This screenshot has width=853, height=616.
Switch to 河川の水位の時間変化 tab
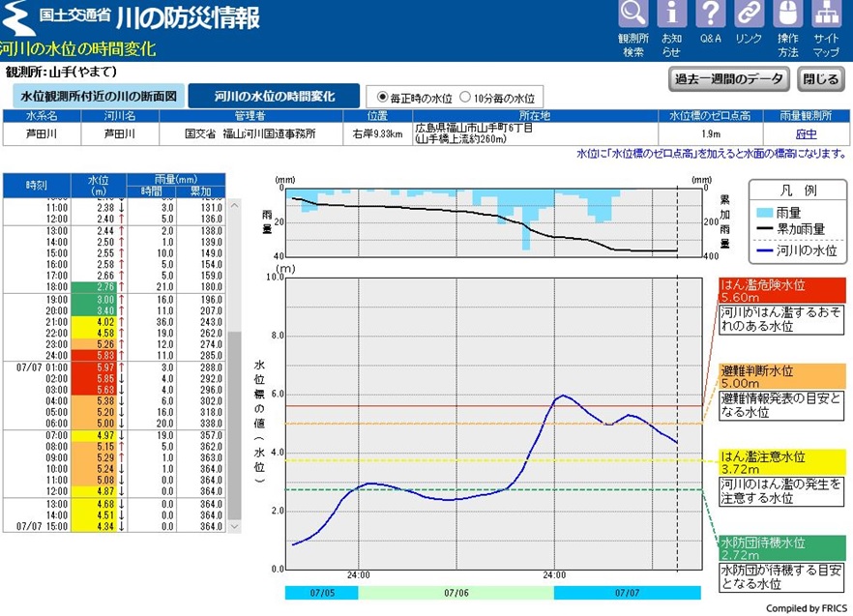(x=274, y=97)
